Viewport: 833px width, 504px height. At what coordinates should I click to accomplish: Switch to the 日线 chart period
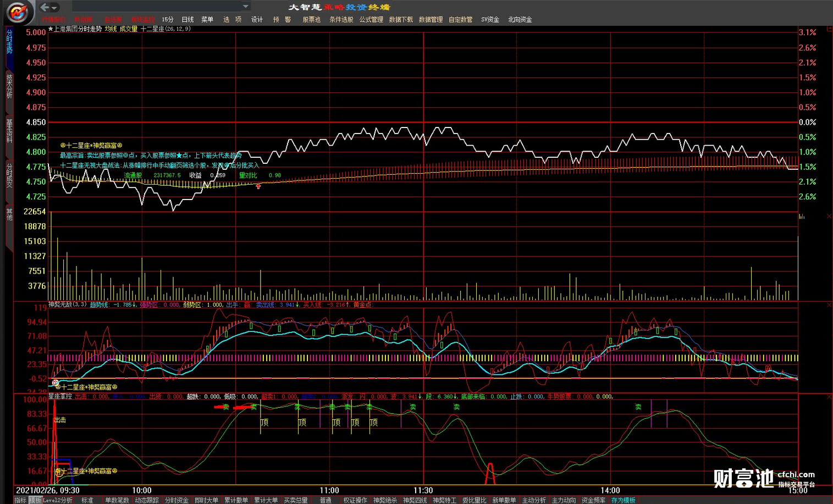tap(187, 19)
